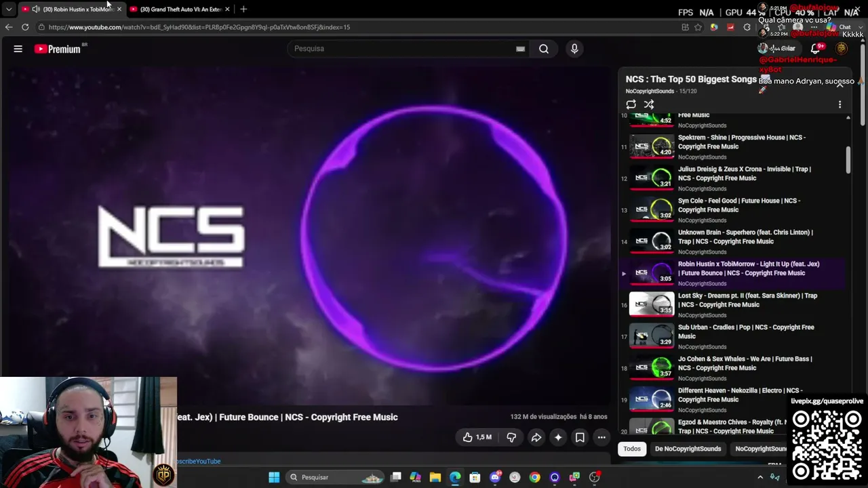Image resolution: width=868 pixels, height=488 pixels.
Task: Click the search magnifier button
Action: pos(544,49)
